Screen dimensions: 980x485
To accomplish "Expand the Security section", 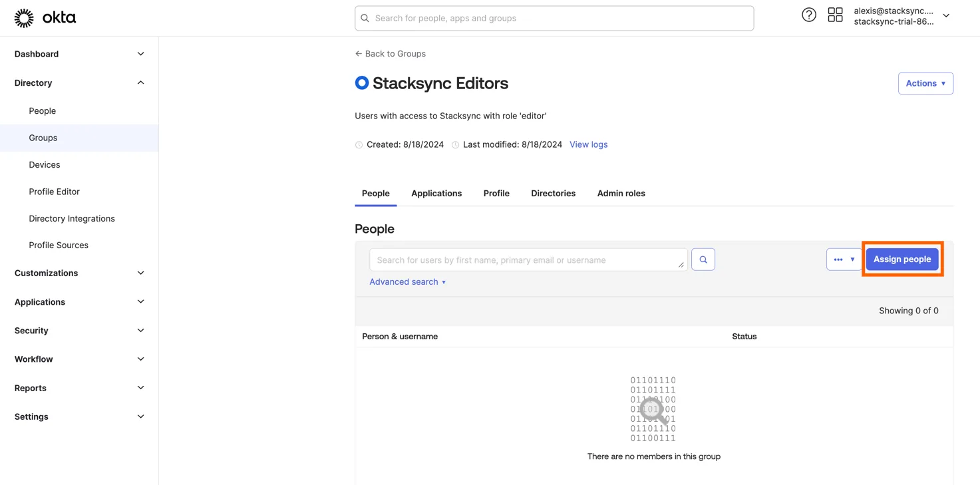I will click(x=79, y=331).
